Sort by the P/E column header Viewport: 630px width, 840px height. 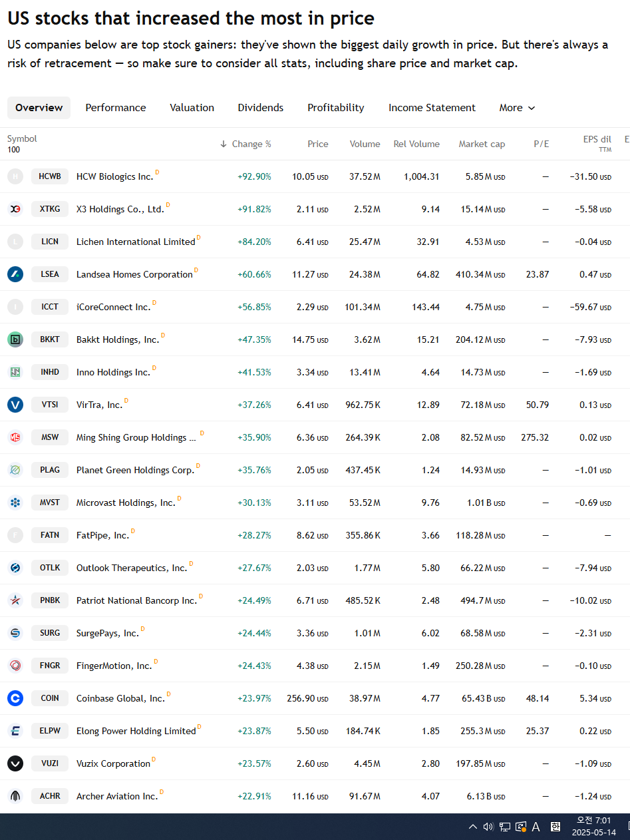tap(542, 144)
